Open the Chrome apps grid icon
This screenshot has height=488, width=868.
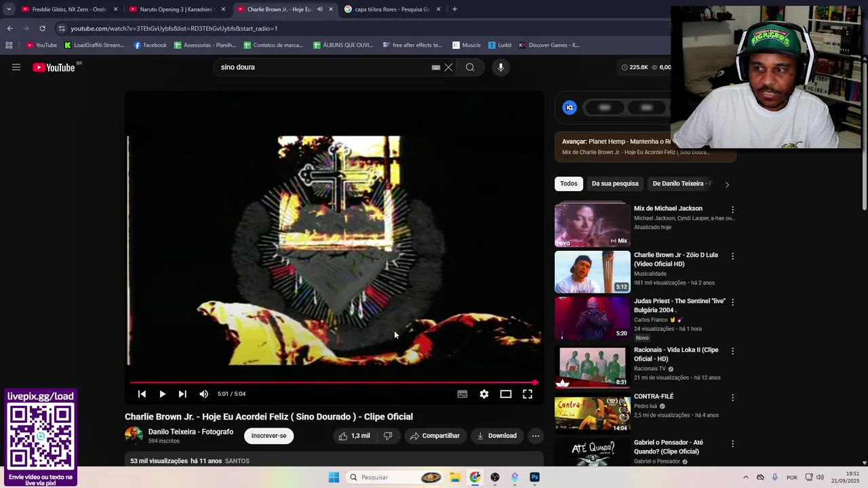[9, 45]
